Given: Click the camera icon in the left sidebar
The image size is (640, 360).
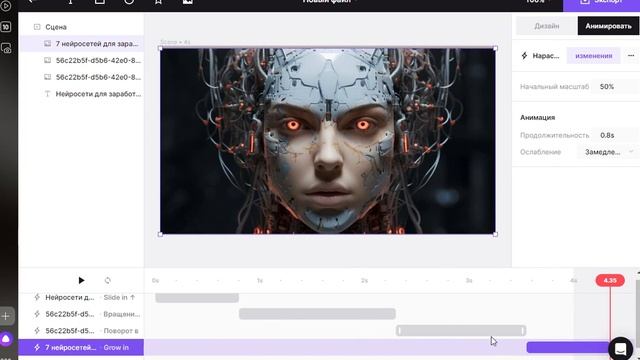Looking at the screenshot, I should (6, 49).
